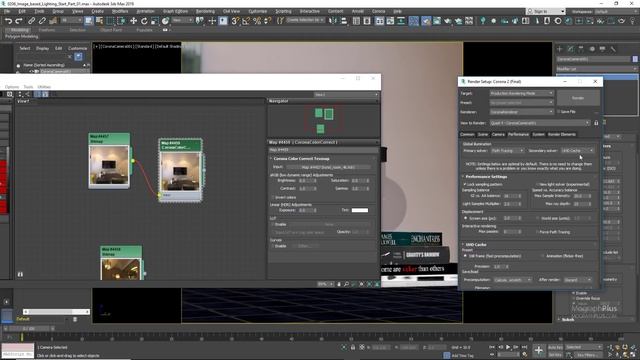
Task: Open the Renderer dropdown
Action: point(521,112)
